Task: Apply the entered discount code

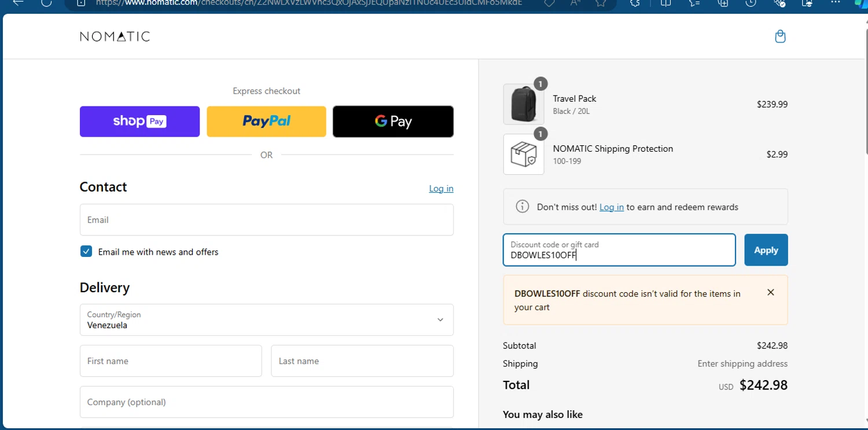Action: pos(766,250)
